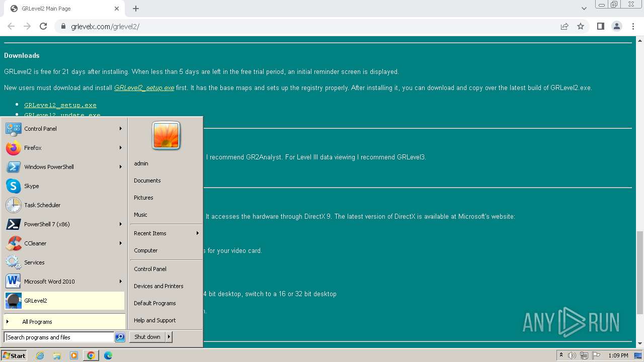
Task: Open Chrome tab search dropdown
Action: (x=584, y=9)
